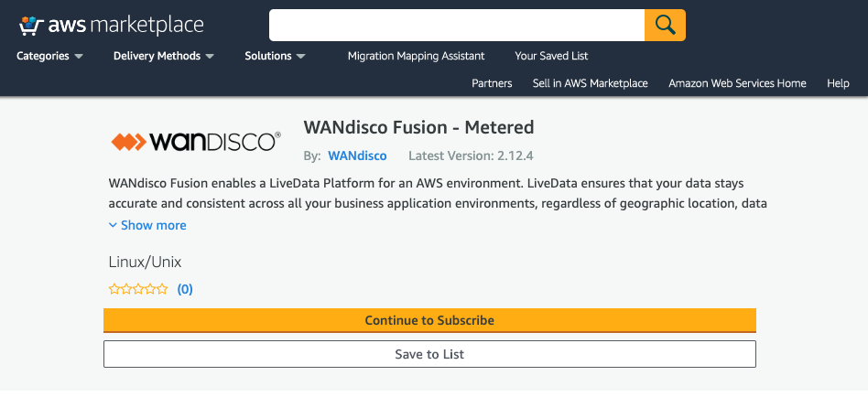Click the WANdisco vendor link
This screenshot has height=397, width=868.
coord(358,156)
